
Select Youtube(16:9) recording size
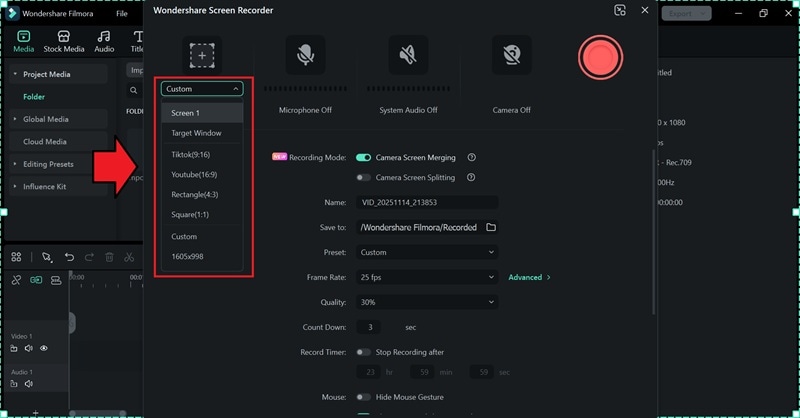202,174
